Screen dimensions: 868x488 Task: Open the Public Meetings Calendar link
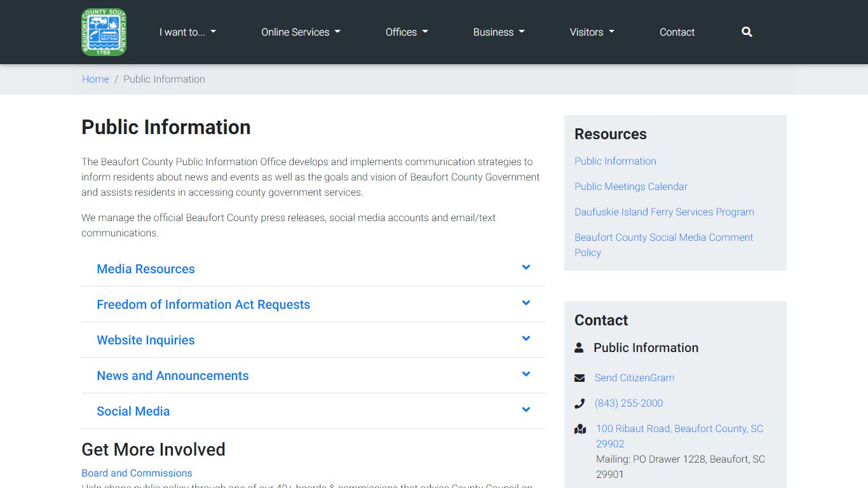[631, 186]
